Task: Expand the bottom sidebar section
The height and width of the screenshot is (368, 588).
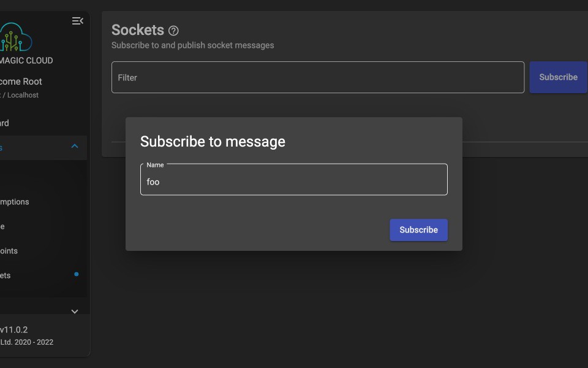Action: pyautogui.click(x=74, y=311)
